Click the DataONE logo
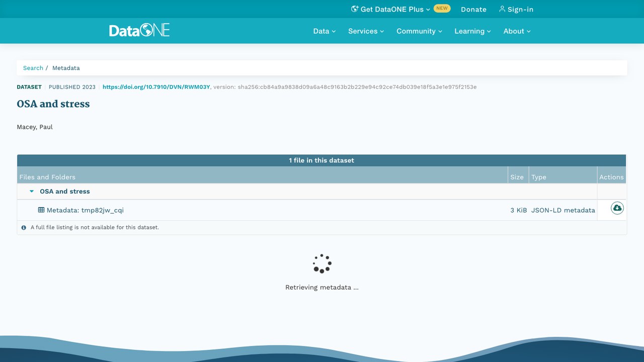The width and height of the screenshot is (644, 362). click(139, 31)
